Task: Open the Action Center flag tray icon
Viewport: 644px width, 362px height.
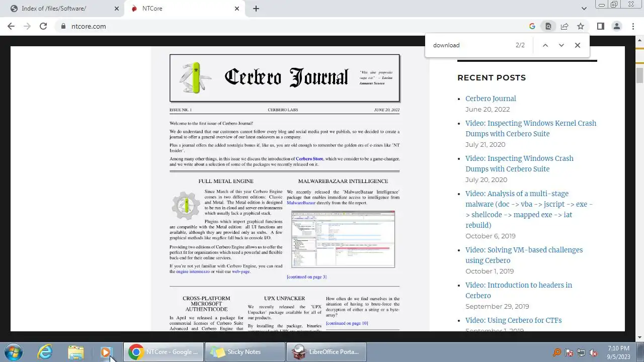Action: point(569,352)
